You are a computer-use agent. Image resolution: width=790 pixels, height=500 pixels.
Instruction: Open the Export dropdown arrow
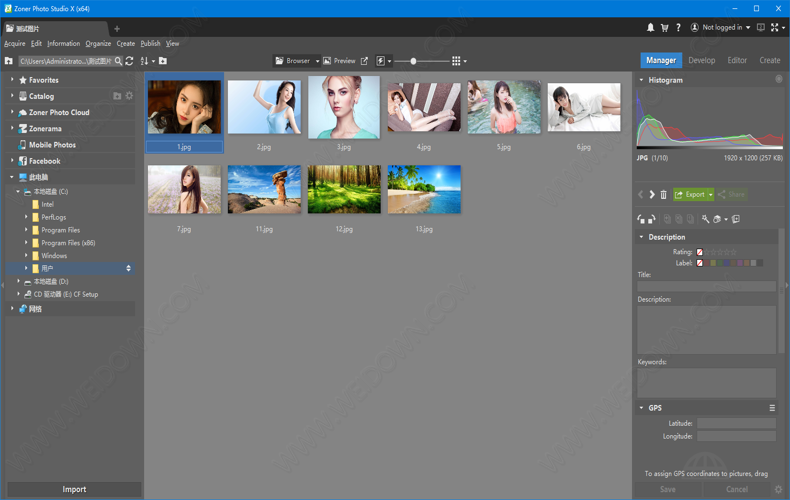711,195
